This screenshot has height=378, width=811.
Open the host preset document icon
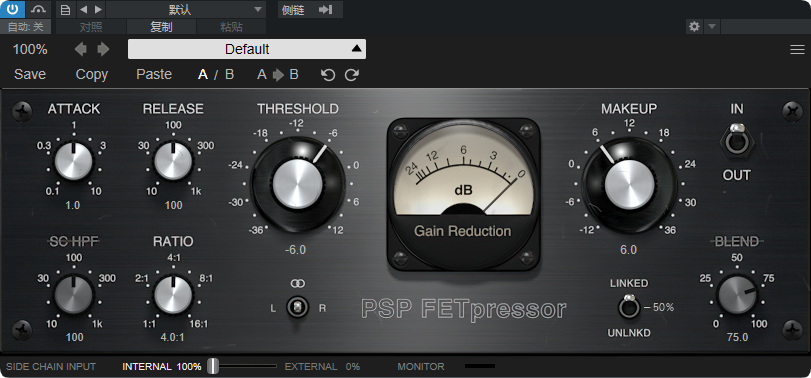65,9
